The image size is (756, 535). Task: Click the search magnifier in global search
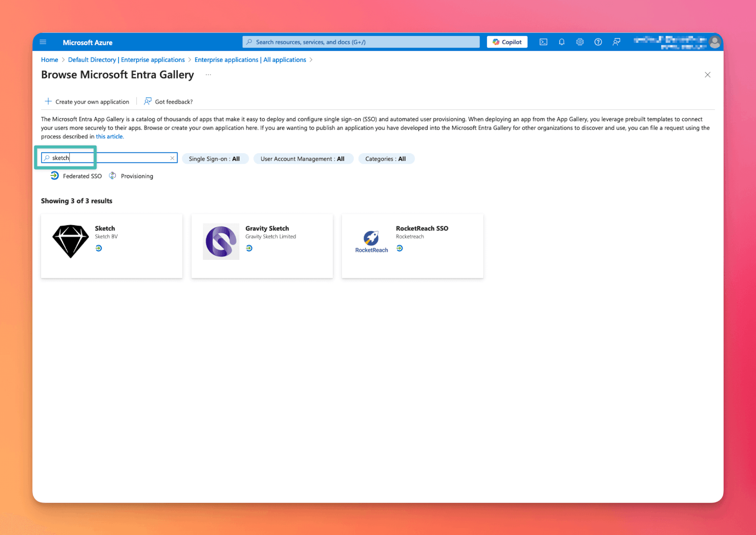(249, 42)
